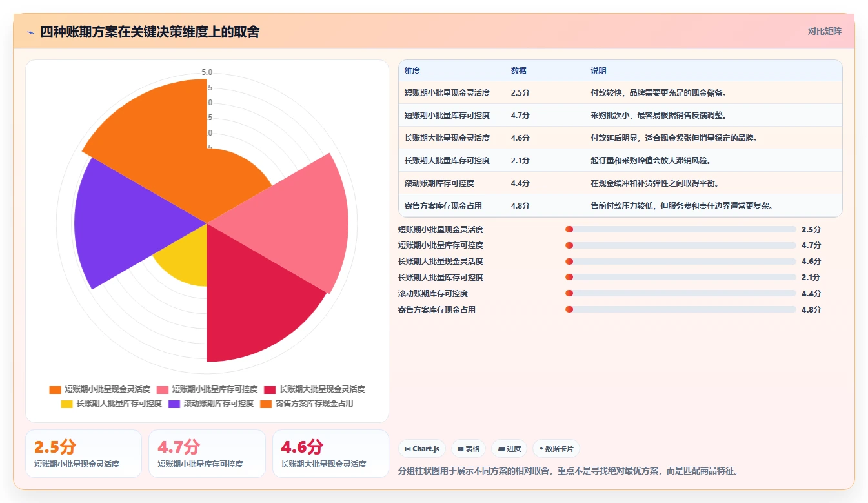Click the 4.4分 progress value label

pyautogui.click(x=811, y=294)
